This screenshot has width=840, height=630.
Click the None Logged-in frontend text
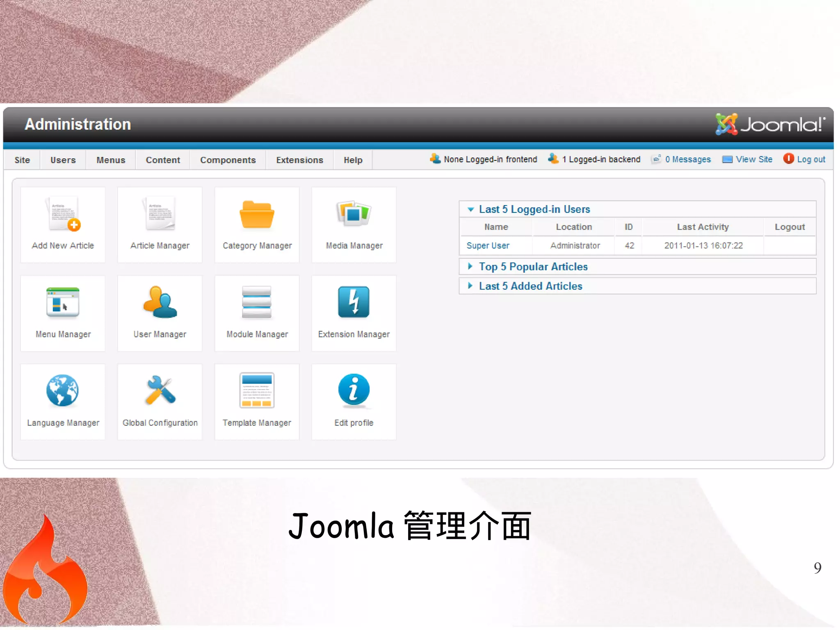490,160
